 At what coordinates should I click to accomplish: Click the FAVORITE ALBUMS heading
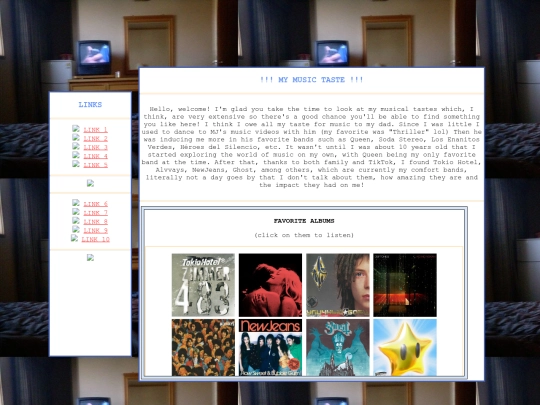tap(304, 221)
